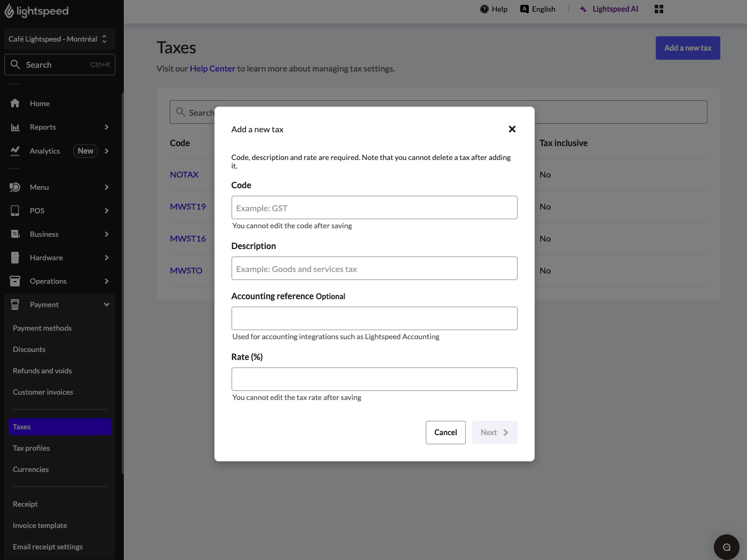Open the chat support bubble
This screenshot has width=747, height=560.
click(x=726, y=547)
